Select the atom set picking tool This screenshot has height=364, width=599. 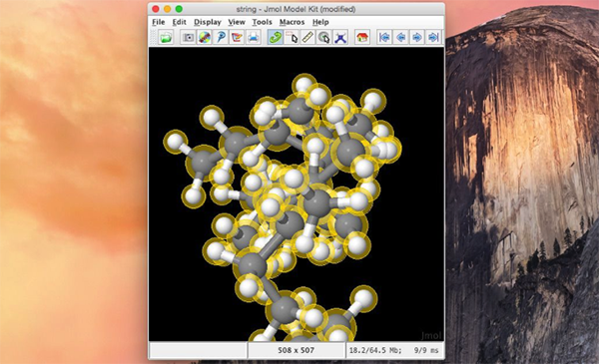coord(292,37)
